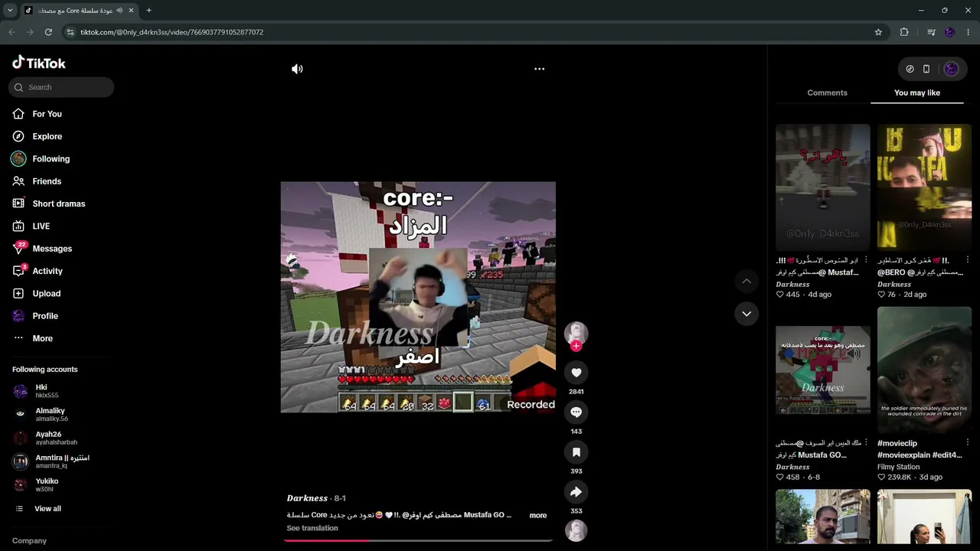Open the Explore page
This screenshot has height=551, width=980.
click(47, 136)
